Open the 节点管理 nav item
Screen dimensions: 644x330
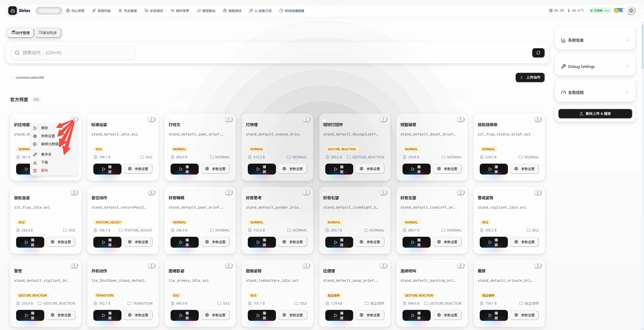(x=128, y=11)
